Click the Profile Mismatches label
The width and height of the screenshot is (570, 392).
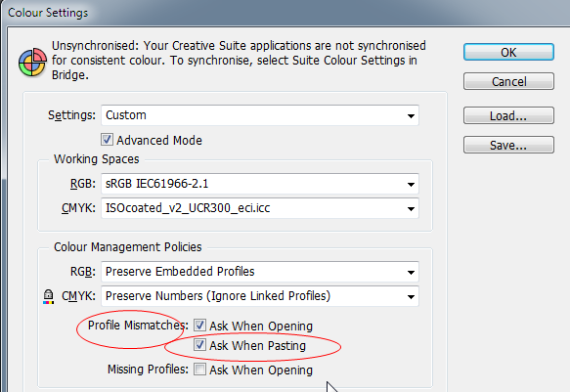[x=138, y=326]
